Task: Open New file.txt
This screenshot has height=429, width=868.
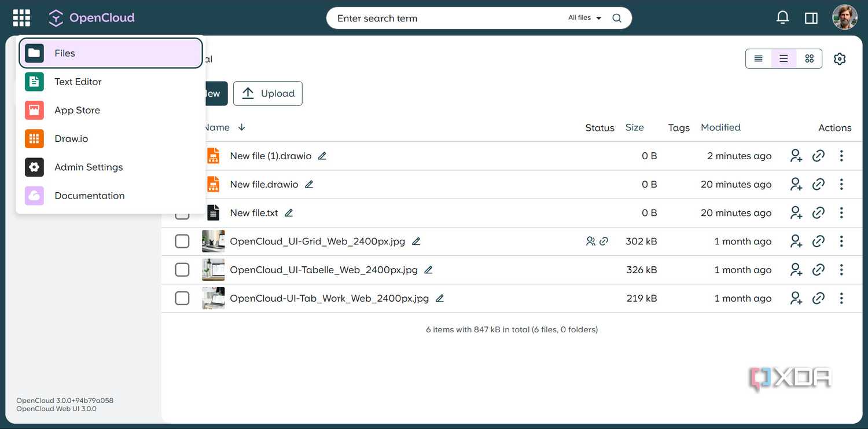Action: (254, 212)
